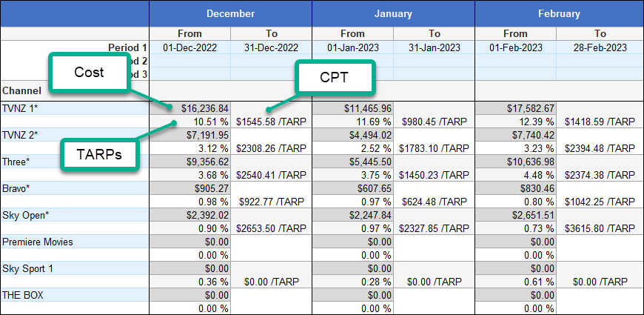Click Three February cost $10,636.98
Screen dimensions: 644x315
(515, 162)
